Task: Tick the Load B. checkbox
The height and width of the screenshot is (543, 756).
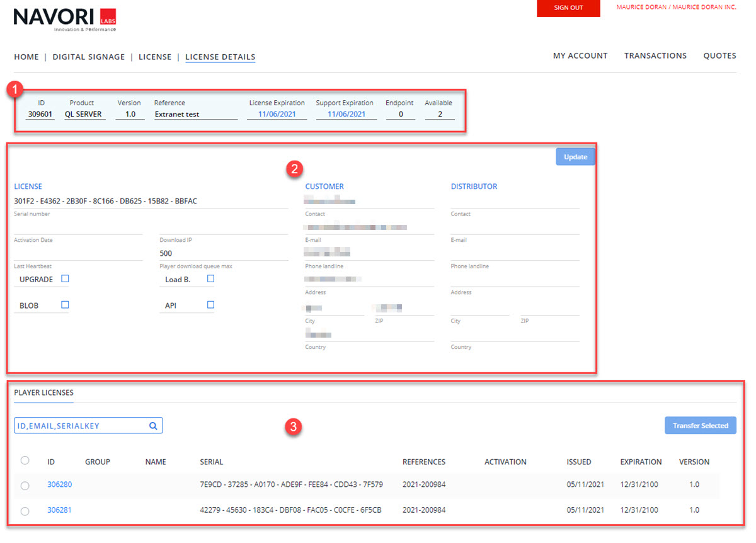Action: (211, 278)
